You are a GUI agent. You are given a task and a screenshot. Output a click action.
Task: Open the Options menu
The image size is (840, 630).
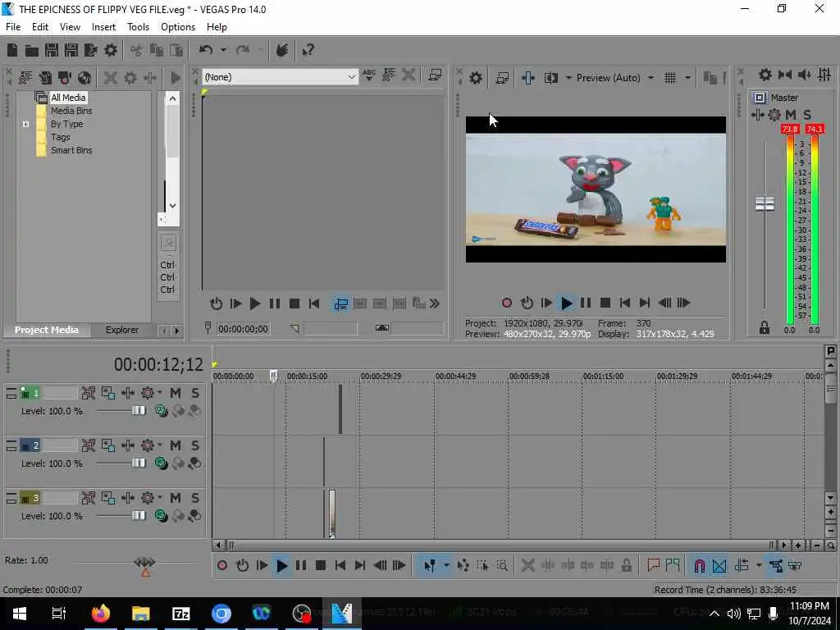[x=178, y=27]
